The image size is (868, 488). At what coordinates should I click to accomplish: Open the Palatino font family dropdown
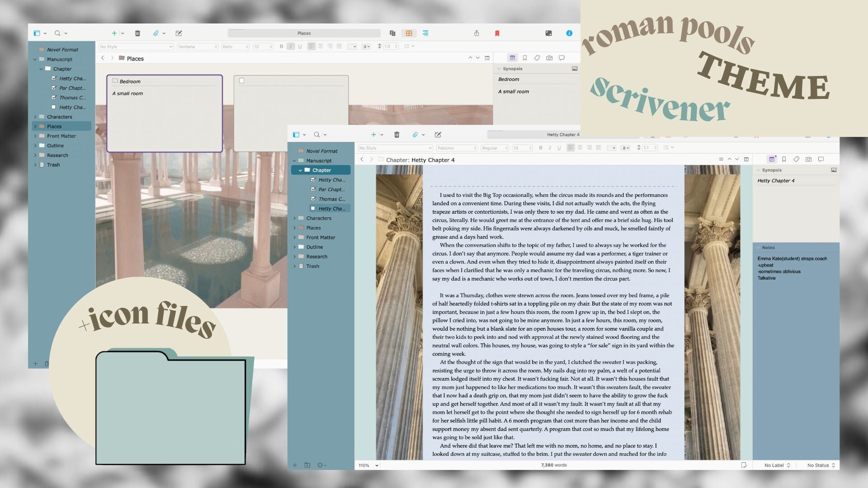coord(457,148)
